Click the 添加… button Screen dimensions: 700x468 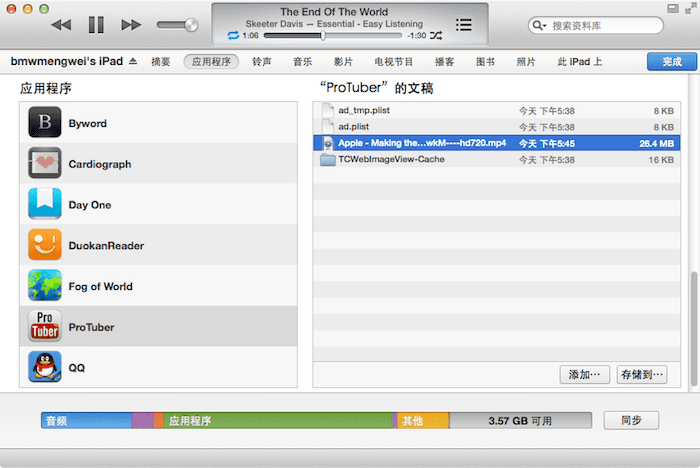(x=584, y=374)
